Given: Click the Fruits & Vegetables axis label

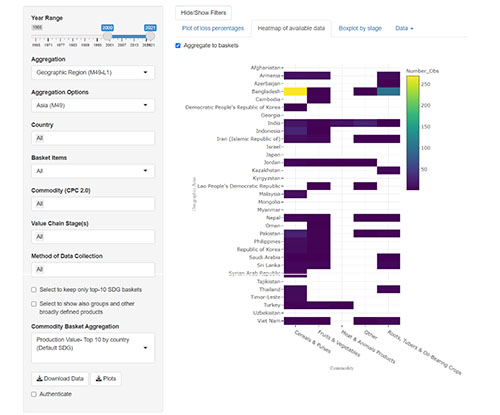Looking at the screenshot, I should pos(338,343).
